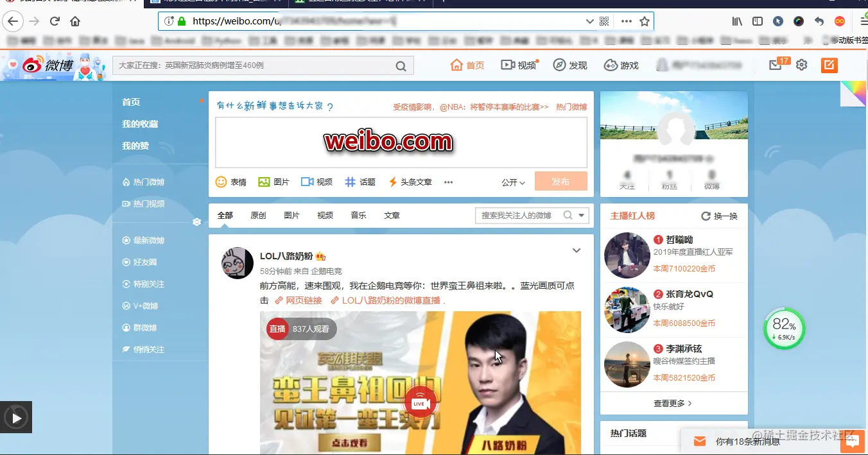Open 群微博 in left sidebar
868x455 pixels.
139,327
